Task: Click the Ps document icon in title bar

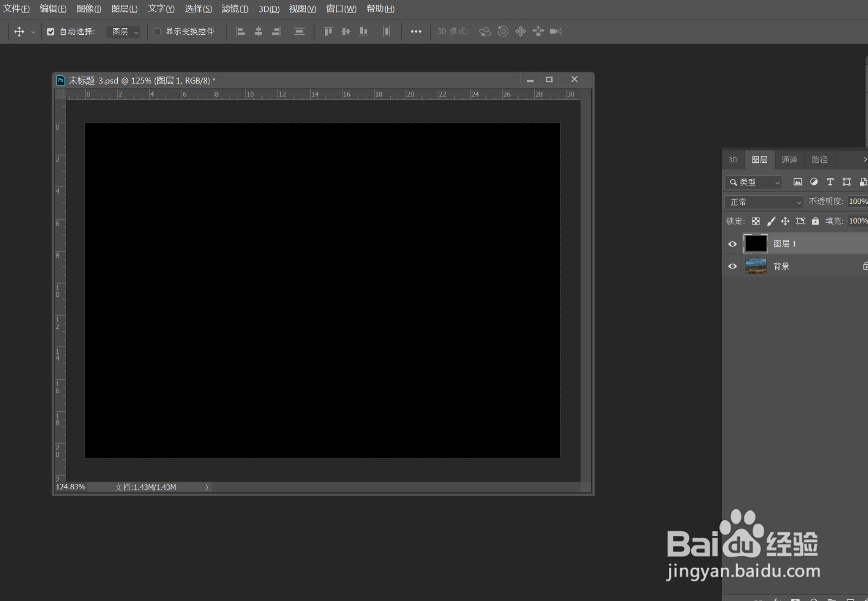Action: point(61,80)
